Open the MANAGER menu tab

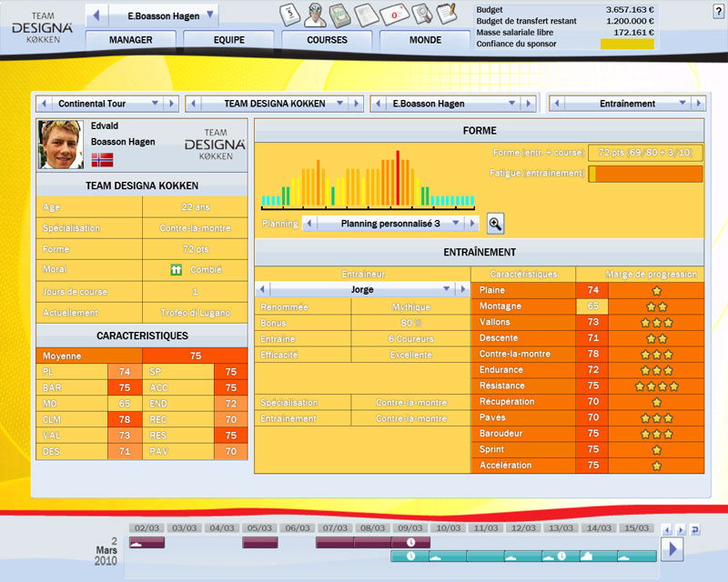click(x=130, y=40)
